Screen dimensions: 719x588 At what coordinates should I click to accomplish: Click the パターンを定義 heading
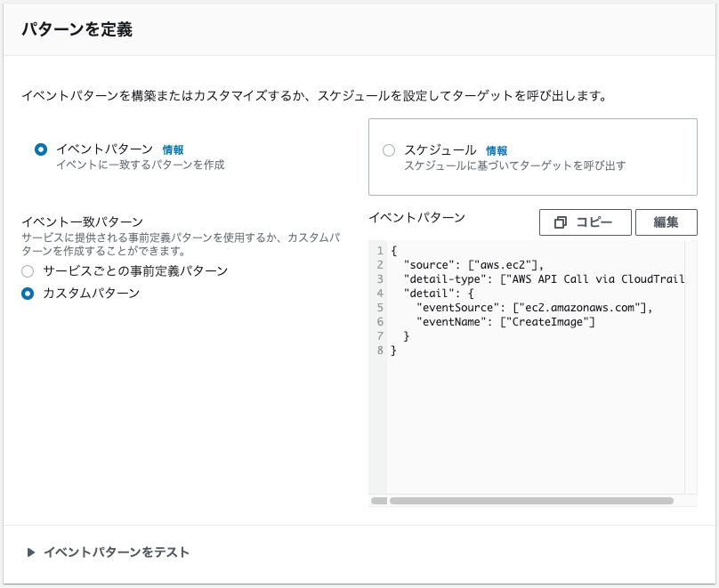[x=77, y=29]
